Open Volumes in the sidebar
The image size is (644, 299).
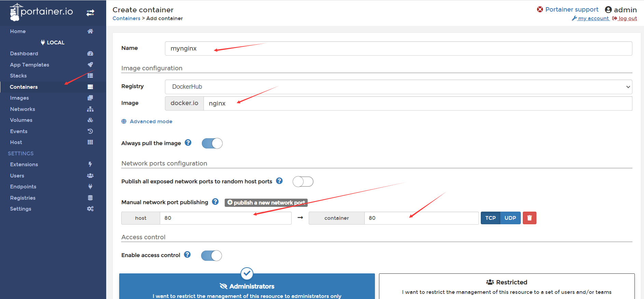pyautogui.click(x=21, y=120)
